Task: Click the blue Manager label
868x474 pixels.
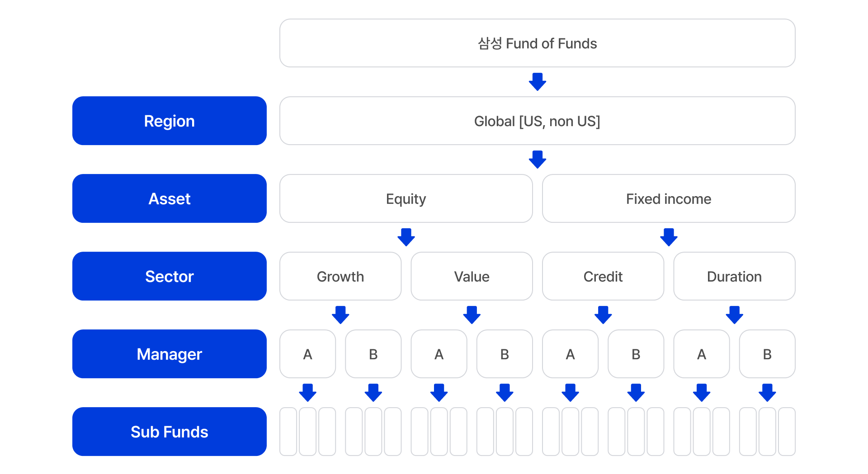Action: coord(170,354)
